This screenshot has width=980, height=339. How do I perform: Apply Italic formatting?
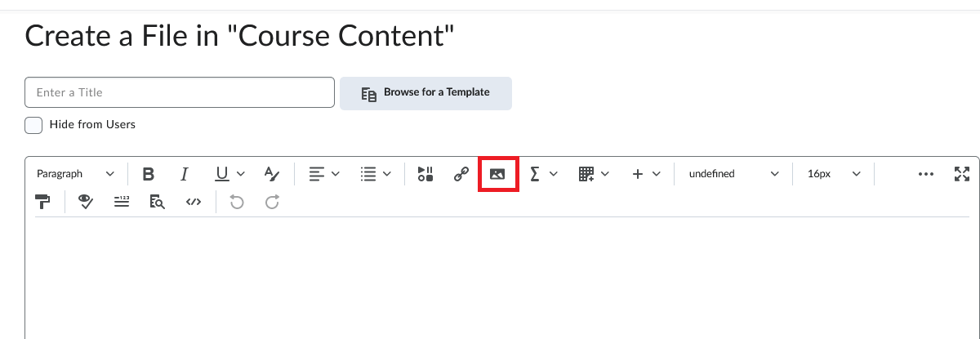click(185, 174)
